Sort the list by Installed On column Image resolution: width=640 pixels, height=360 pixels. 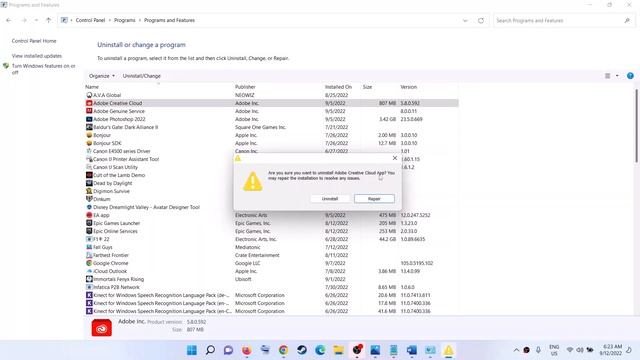[x=338, y=87]
